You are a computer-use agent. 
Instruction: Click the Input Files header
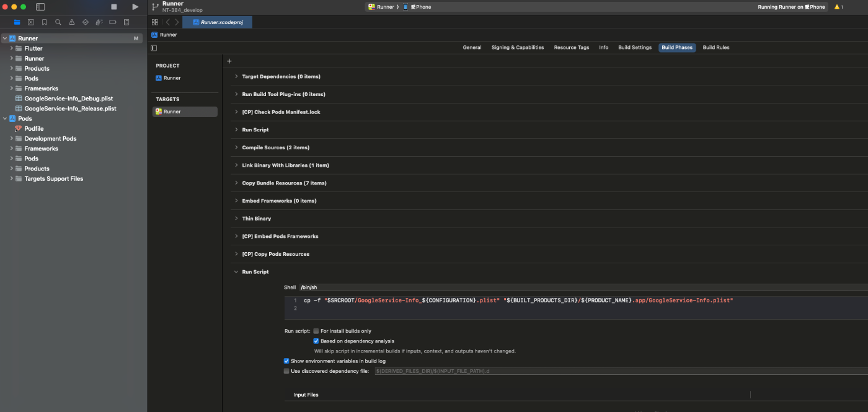(306, 395)
